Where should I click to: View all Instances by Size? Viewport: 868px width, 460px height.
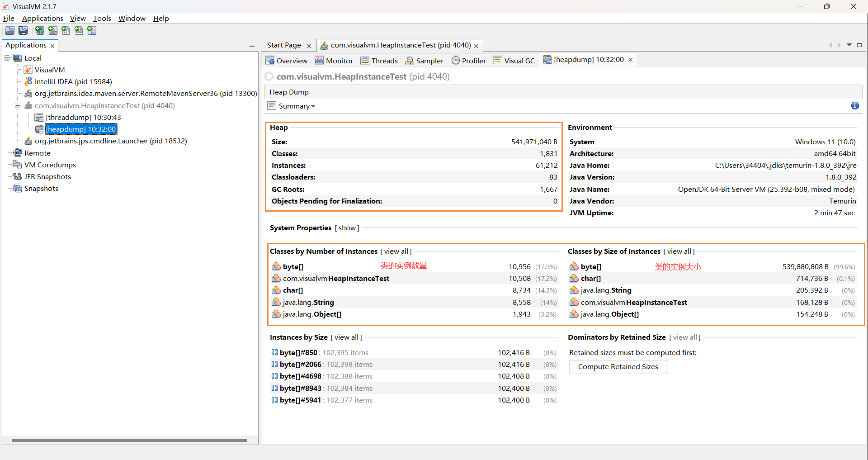pos(346,337)
